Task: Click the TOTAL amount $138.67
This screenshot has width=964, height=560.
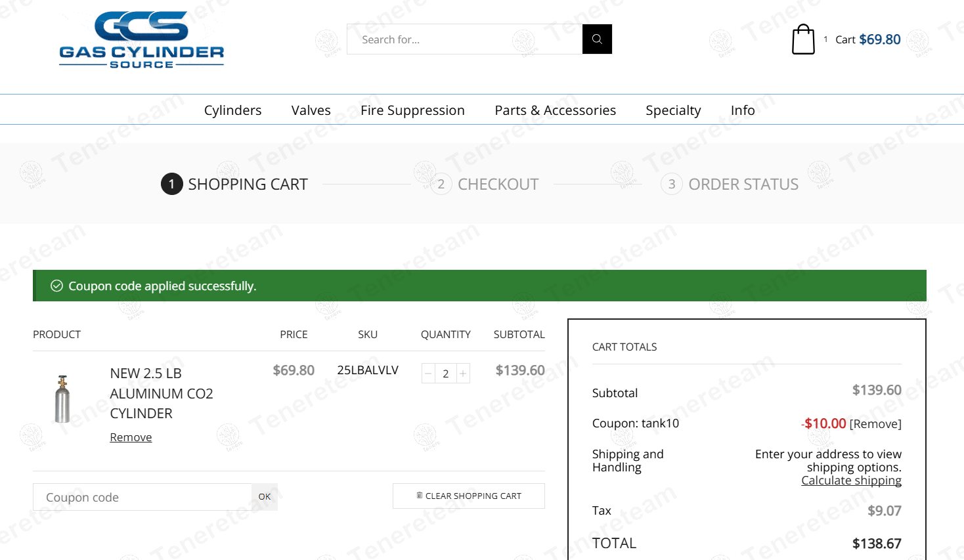Action: pos(877,544)
